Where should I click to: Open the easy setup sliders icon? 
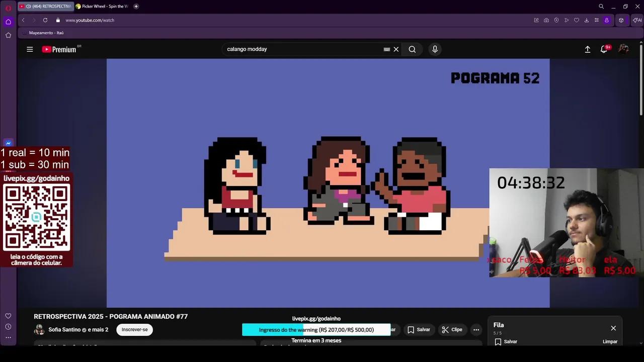597,20
